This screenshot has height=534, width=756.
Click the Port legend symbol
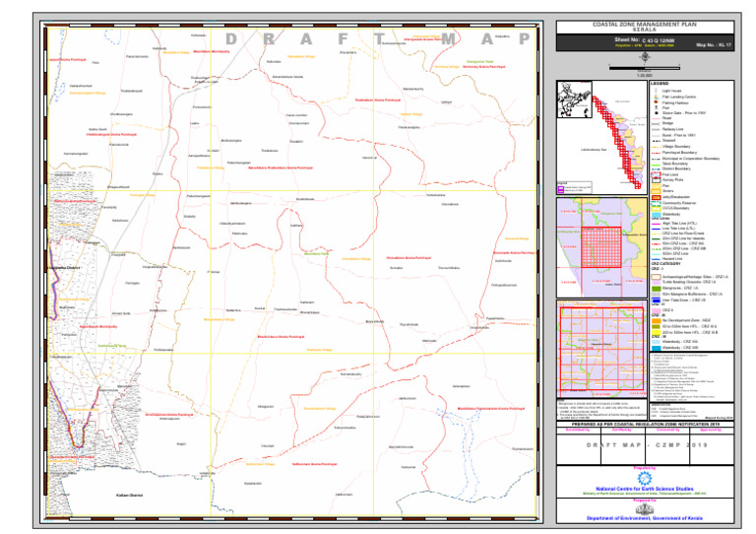656,107
